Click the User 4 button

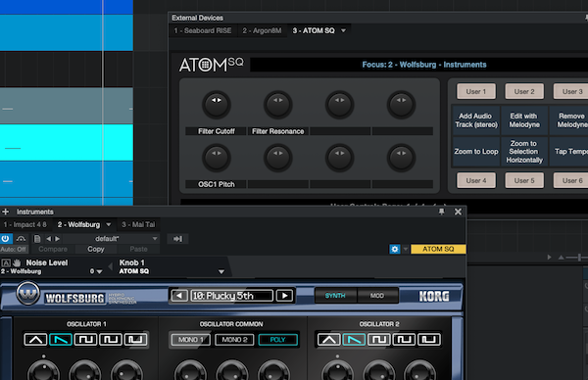click(x=476, y=180)
